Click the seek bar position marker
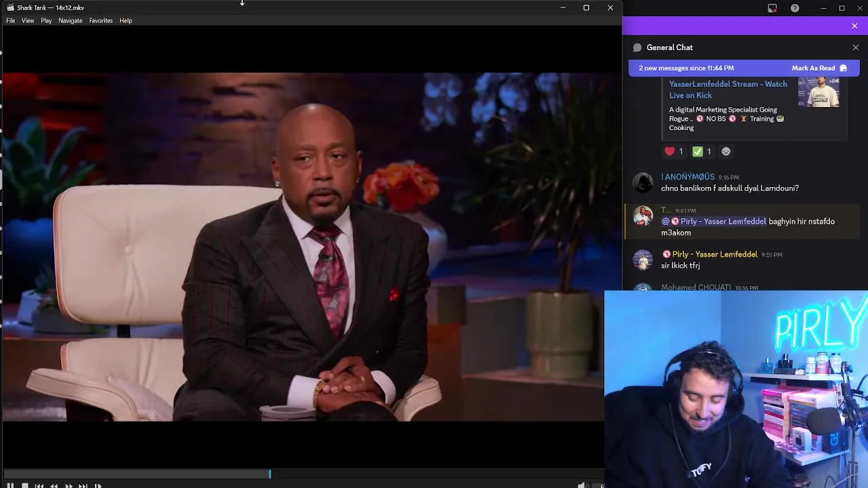 pos(270,474)
